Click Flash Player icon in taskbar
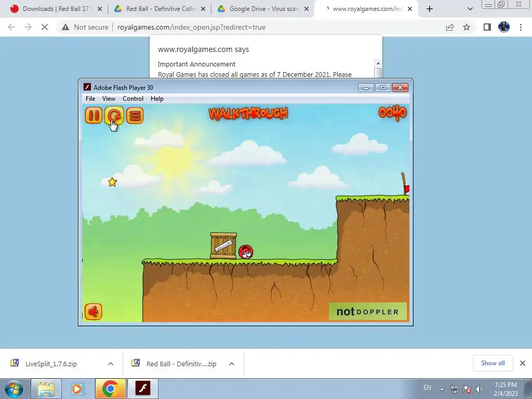This screenshot has height=399, width=532. 143,389
